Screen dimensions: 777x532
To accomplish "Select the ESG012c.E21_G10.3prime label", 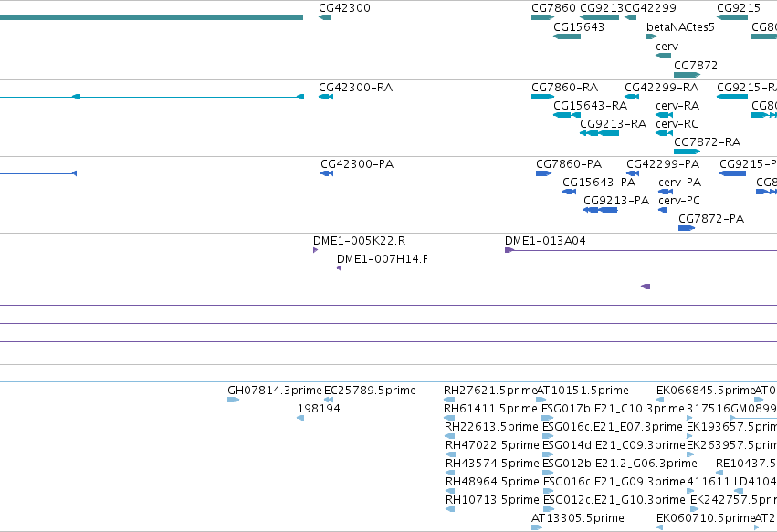I will [614, 500].
